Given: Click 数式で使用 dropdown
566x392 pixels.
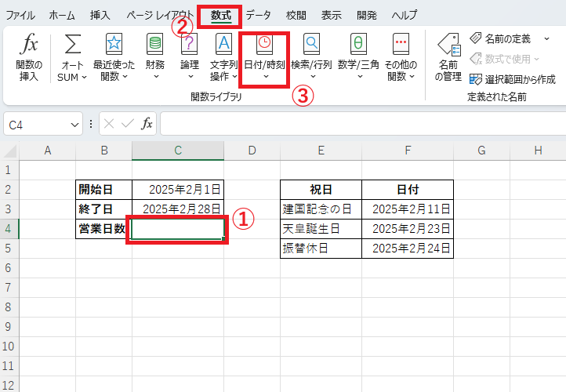Looking at the screenshot, I should click(504, 59).
